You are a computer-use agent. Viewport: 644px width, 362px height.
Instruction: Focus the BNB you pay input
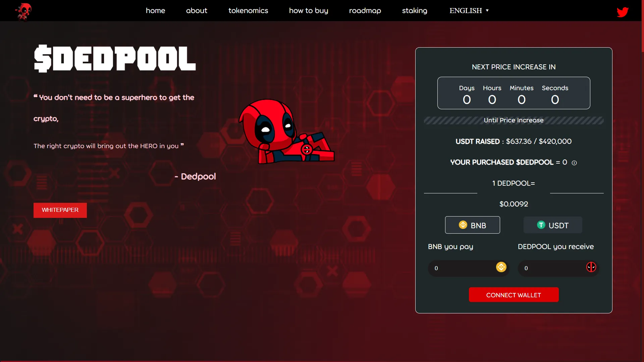point(469,268)
